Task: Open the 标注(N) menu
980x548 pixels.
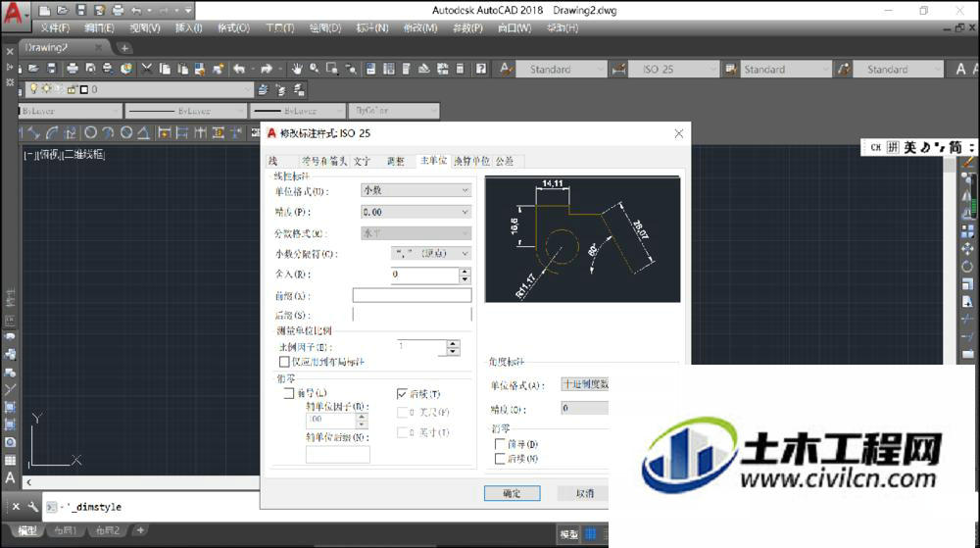Action: (x=372, y=28)
